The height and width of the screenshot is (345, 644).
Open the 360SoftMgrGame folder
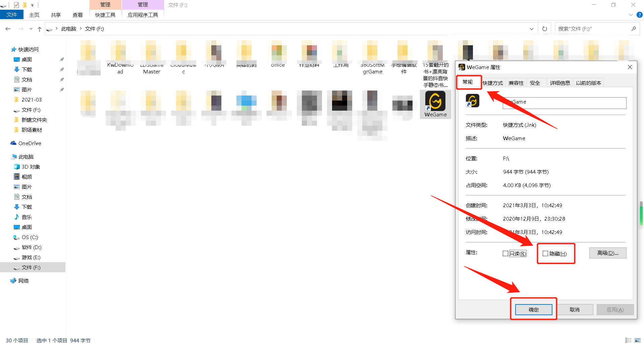(x=372, y=57)
